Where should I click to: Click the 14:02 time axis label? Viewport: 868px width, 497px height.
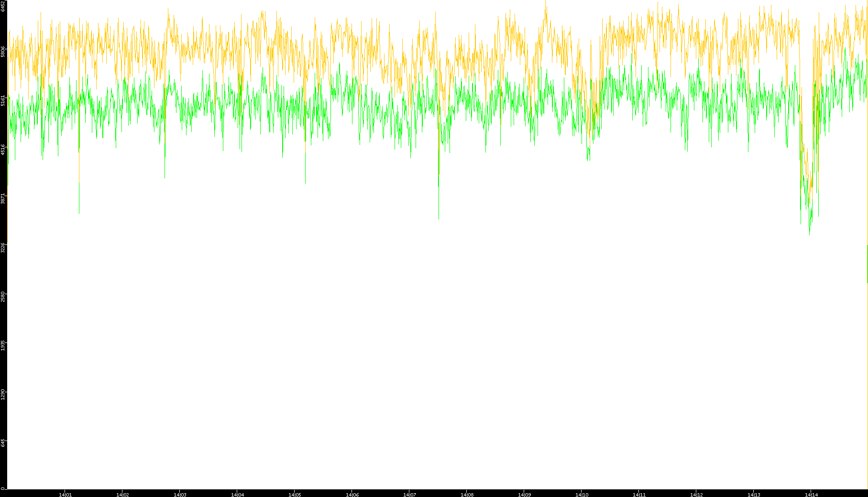[122, 495]
